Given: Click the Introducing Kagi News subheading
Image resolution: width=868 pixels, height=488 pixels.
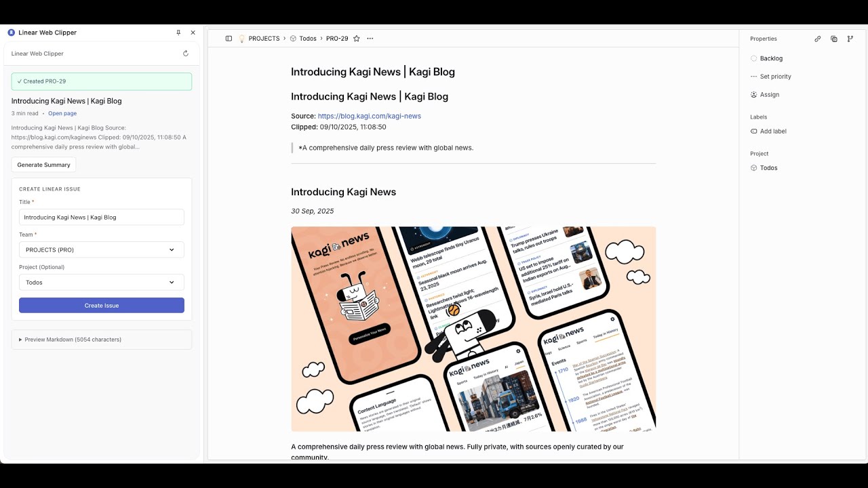Looking at the screenshot, I should [344, 192].
